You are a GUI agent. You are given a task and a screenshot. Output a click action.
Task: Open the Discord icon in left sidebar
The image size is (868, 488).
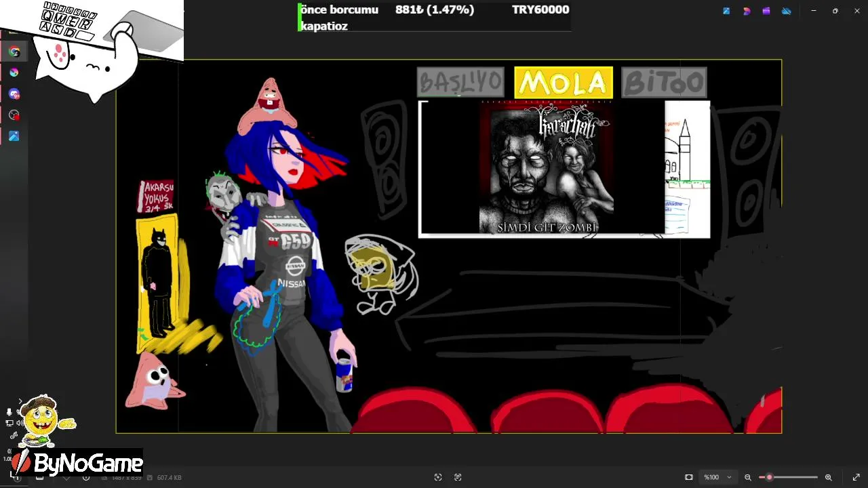(x=14, y=94)
